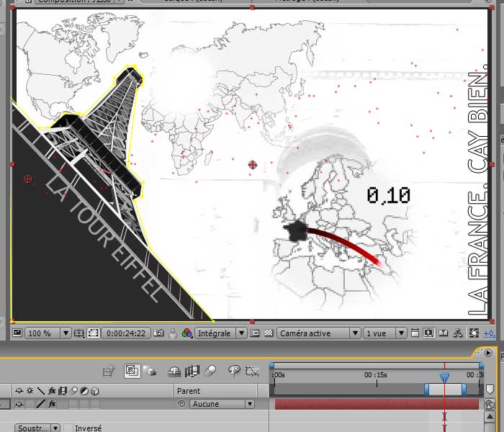Open the Brainstorm icon
Image resolution: width=504 pixels, height=432 pixels.
[x=234, y=371]
